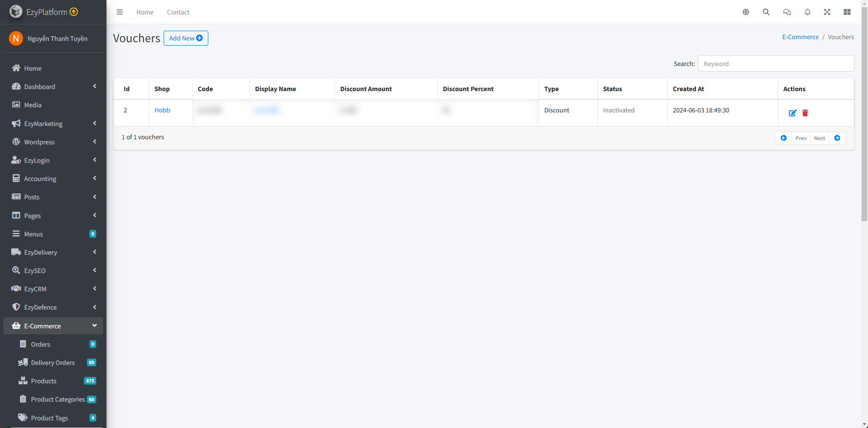868x428 pixels.
Task: Click the search magnifier in top bar
Action: 766,12
